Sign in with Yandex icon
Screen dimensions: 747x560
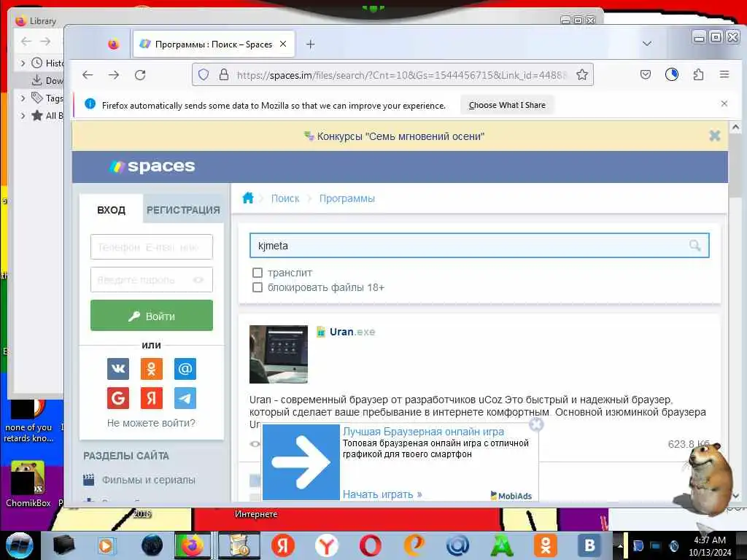click(152, 398)
